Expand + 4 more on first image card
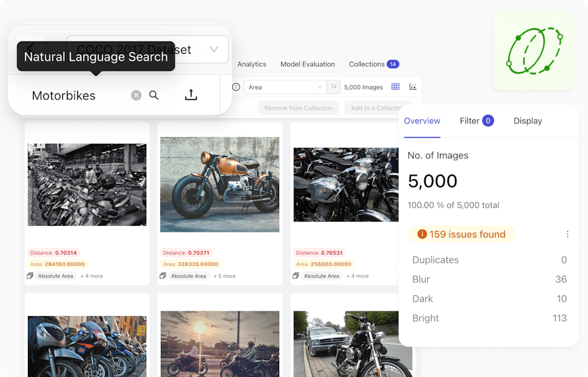Image resolution: width=588 pixels, height=377 pixels. (x=92, y=276)
